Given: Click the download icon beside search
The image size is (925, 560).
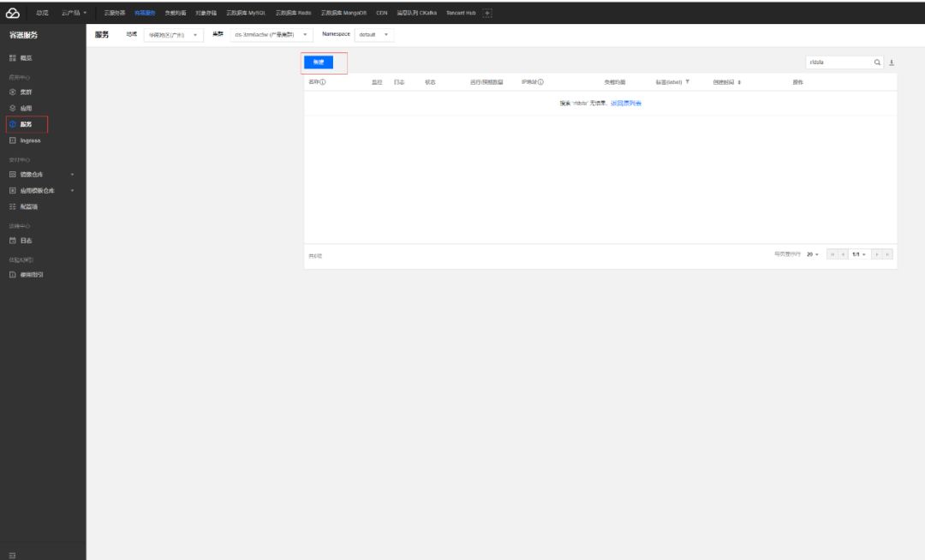Looking at the screenshot, I should point(892,62).
